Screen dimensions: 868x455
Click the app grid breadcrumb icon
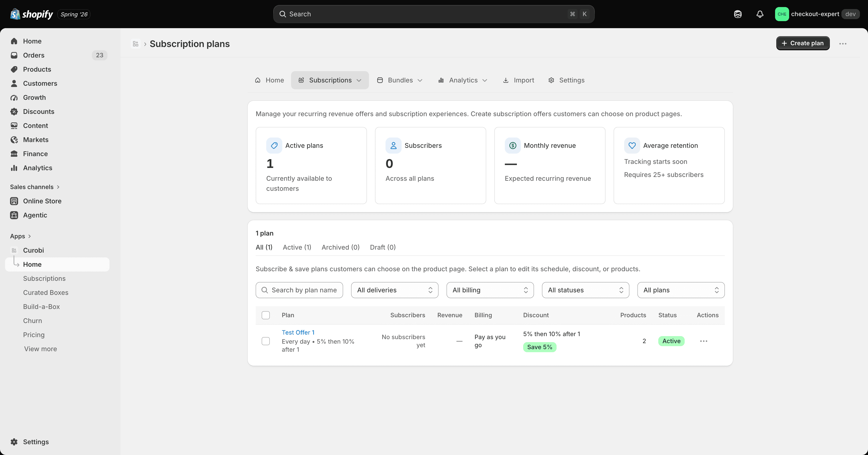135,44
